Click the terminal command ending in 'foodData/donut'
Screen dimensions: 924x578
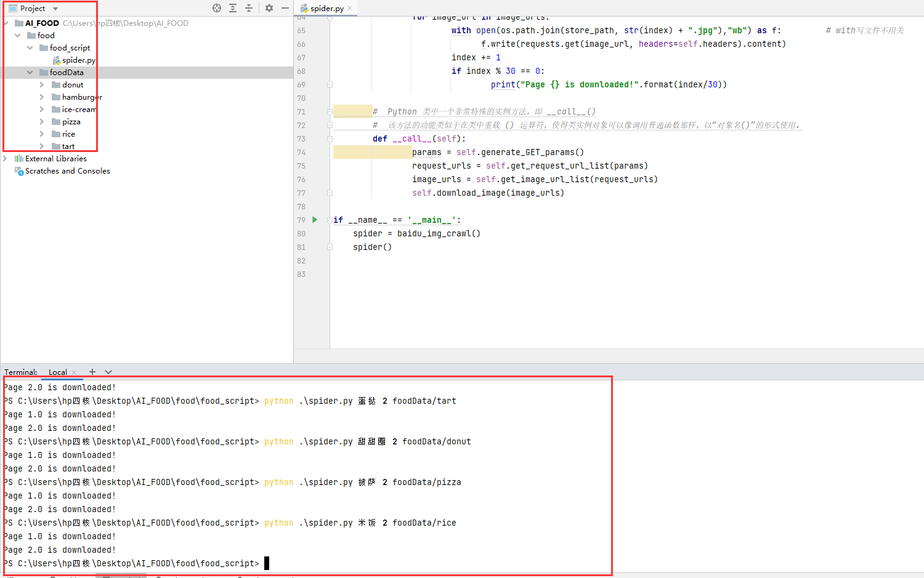[x=368, y=441]
